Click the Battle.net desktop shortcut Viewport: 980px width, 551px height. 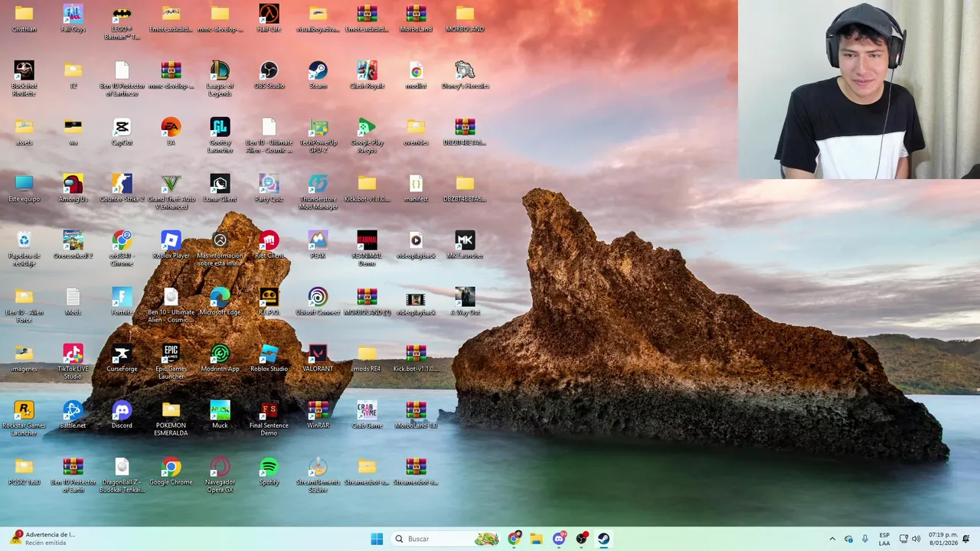tap(73, 416)
